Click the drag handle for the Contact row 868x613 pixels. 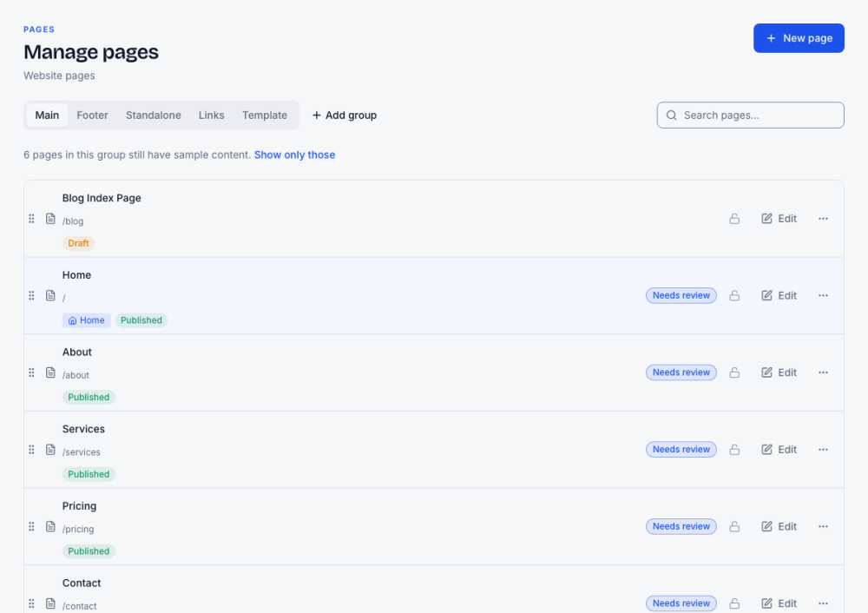tap(31, 603)
